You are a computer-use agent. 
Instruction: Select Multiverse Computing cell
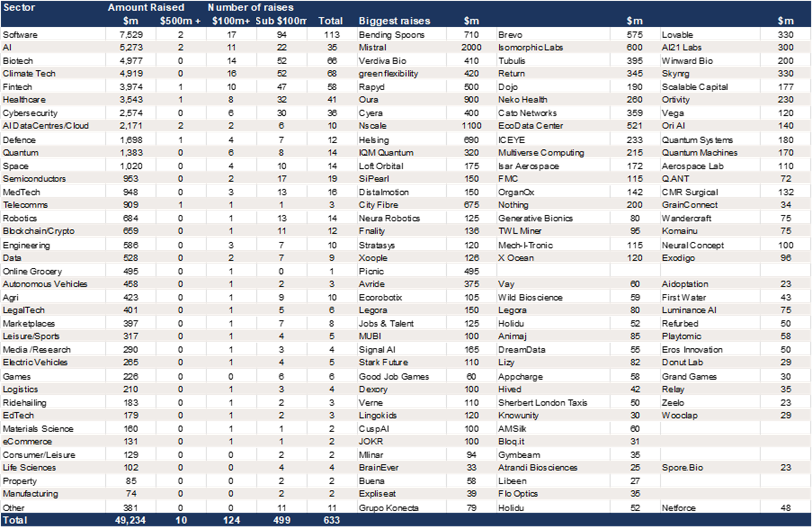click(x=541, y=153)
